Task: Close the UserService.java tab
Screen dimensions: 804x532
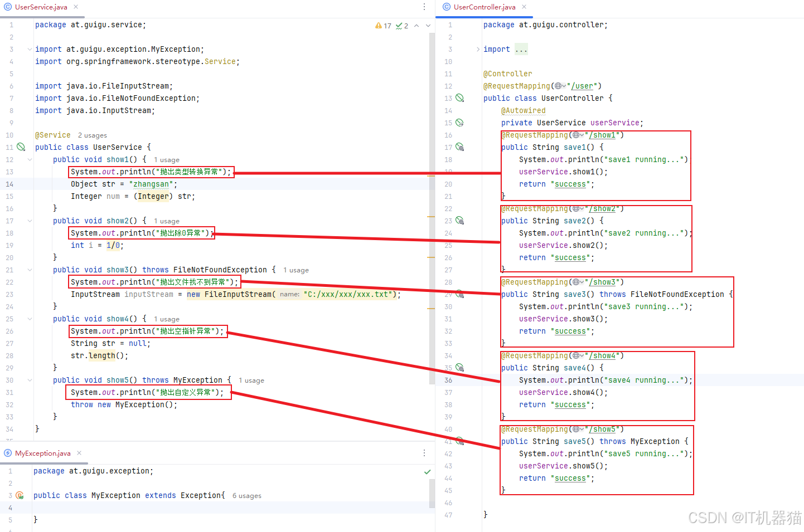Action: 76,7
